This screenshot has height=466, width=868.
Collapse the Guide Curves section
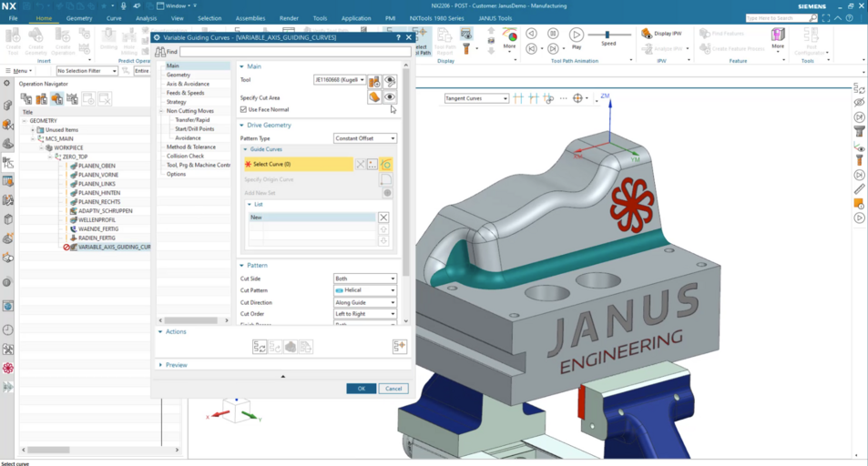click(x=246, y=149)
